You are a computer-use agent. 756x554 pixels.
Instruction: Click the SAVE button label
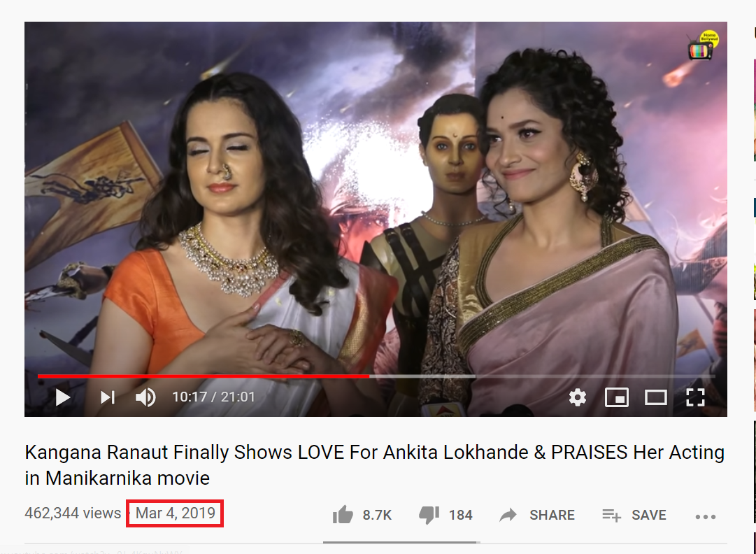649,515
